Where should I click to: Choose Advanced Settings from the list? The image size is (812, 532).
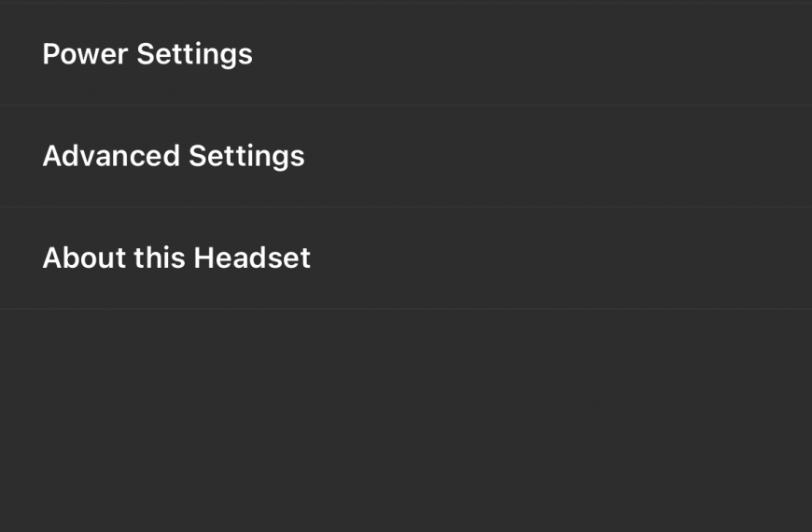click(406, 156)
